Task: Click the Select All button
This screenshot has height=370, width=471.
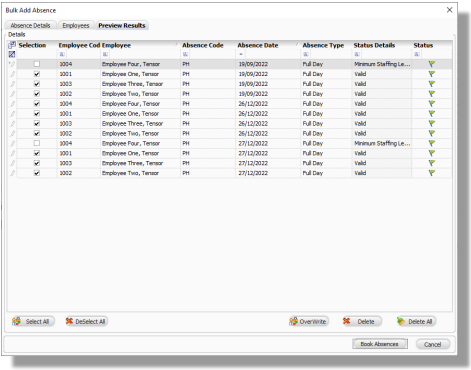Action: coord(32,321)
